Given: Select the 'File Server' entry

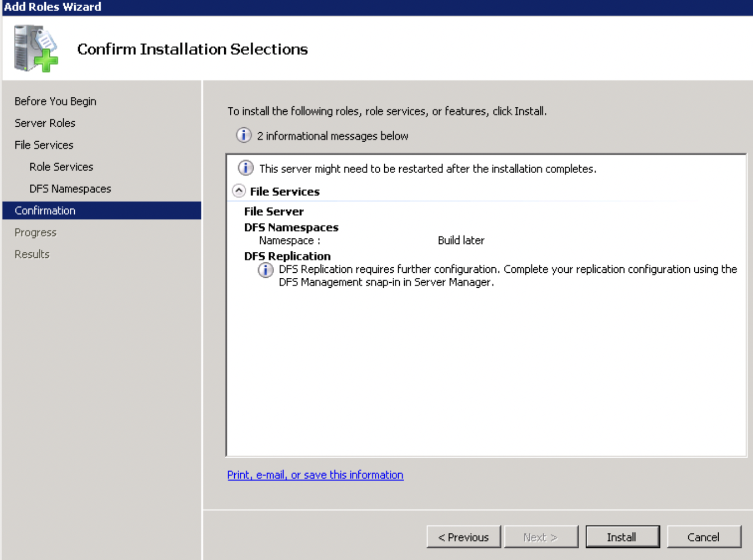Looking at the screenshot, I should click(x=274, y=211).
